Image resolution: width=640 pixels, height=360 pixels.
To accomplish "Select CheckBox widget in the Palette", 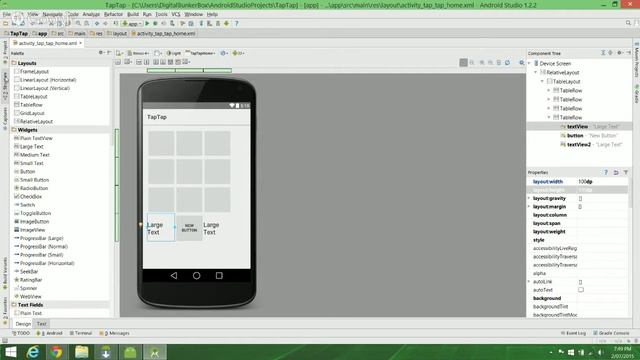I will [x=31, y=197].
